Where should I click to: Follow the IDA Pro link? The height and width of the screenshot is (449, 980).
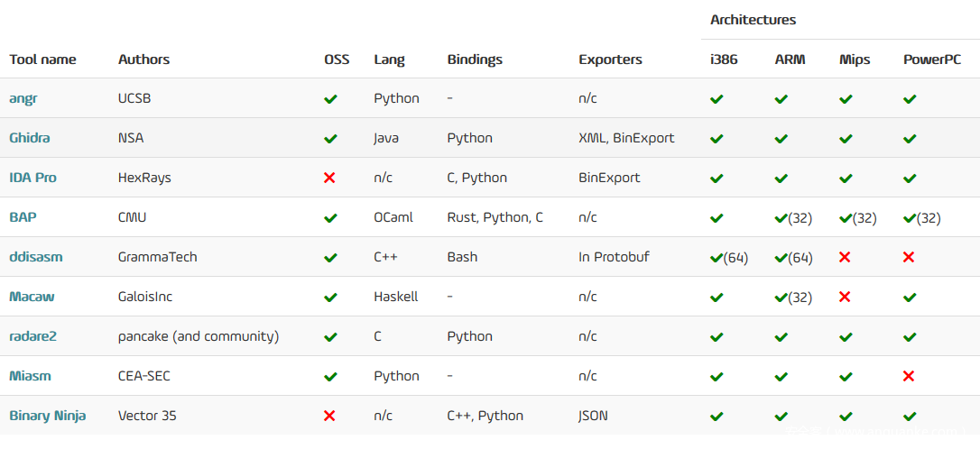pos(32,178)
